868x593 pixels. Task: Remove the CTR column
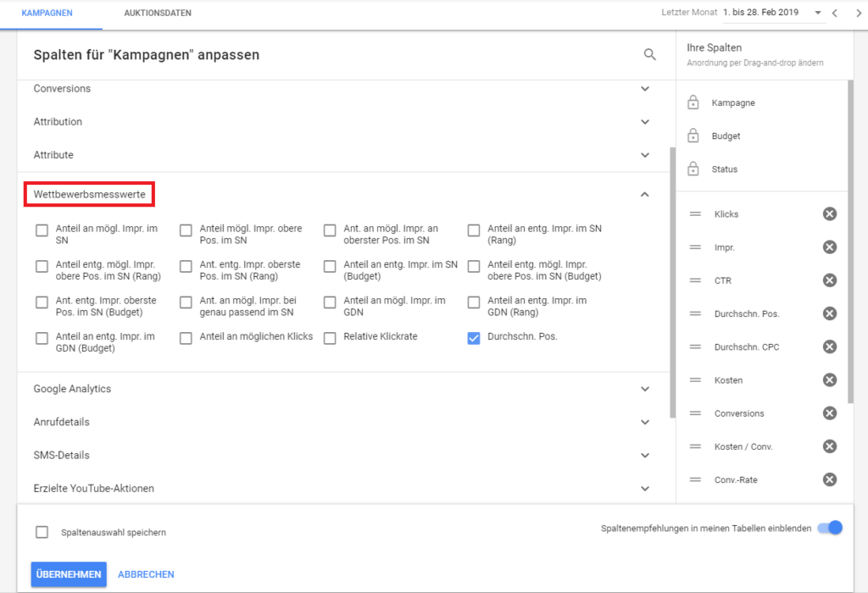(829, 280)
